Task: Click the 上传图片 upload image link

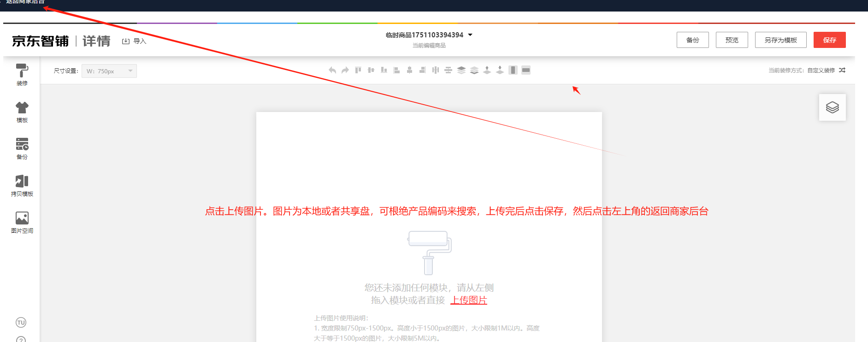Action: [x=469, y=300]
